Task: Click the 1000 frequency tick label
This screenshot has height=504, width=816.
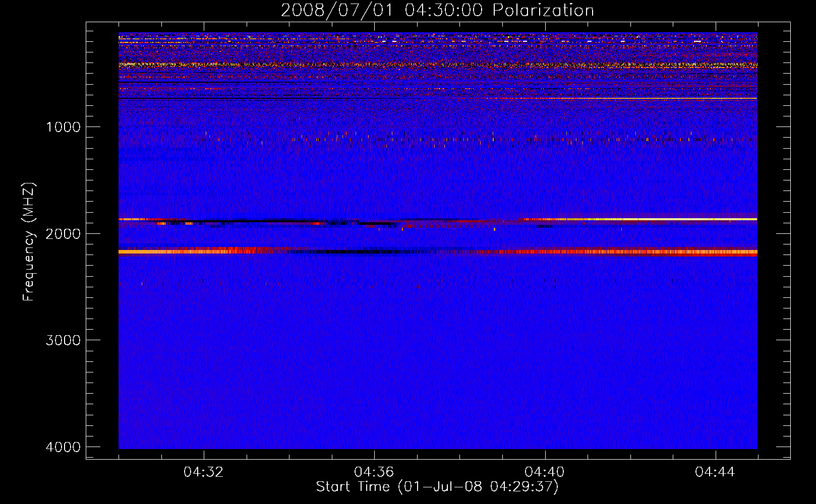Action: [63, 127]
